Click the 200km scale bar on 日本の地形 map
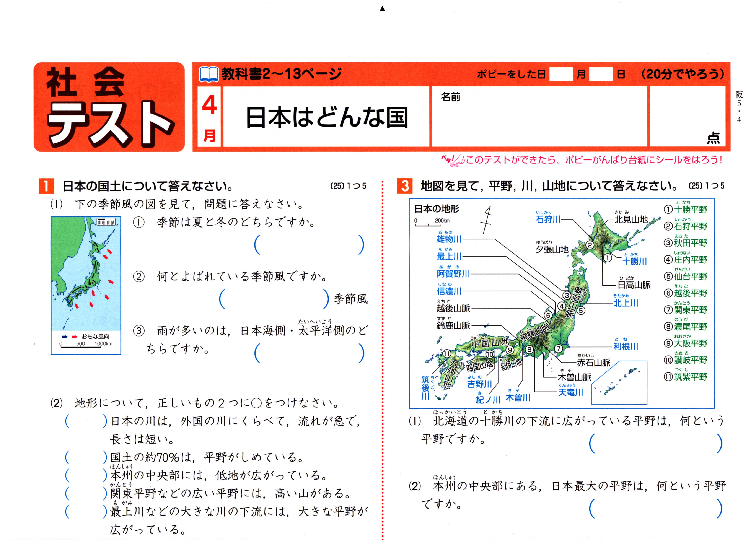The image size is (756, 540). click(x=432, y=223)
